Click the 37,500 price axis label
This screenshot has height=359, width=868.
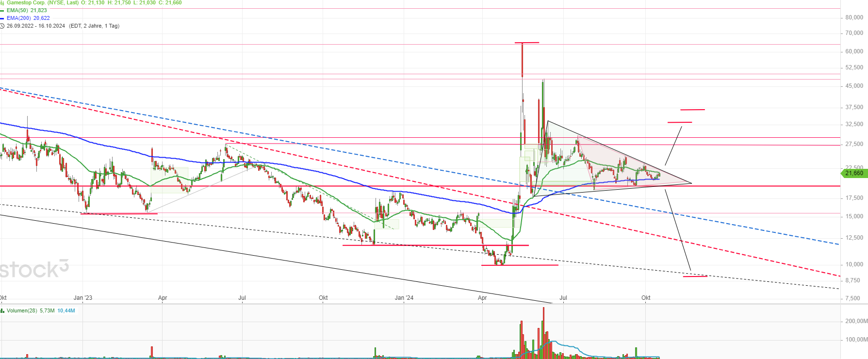pyautogui.click(x=854, y=107)
